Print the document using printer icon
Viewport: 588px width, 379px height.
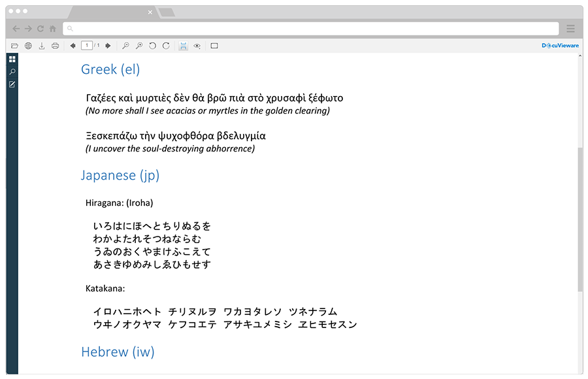55,46
